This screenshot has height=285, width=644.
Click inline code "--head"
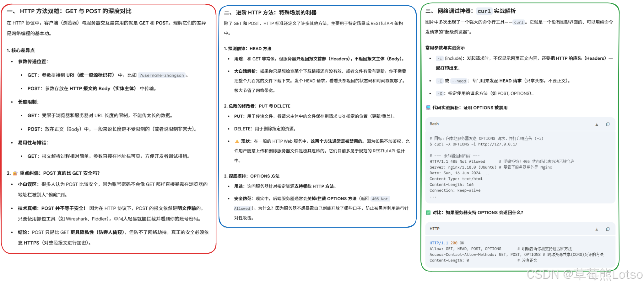pyautogui.click(x=459, y=81)
